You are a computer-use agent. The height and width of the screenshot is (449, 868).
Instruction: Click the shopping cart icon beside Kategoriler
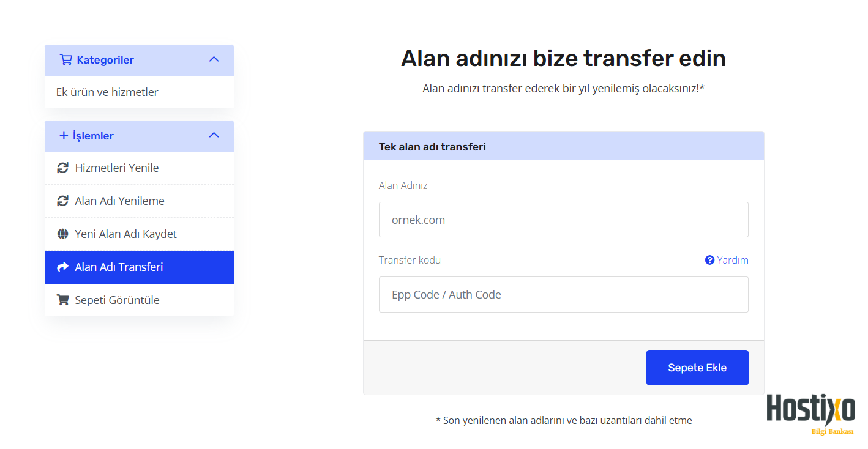point(65,60)
